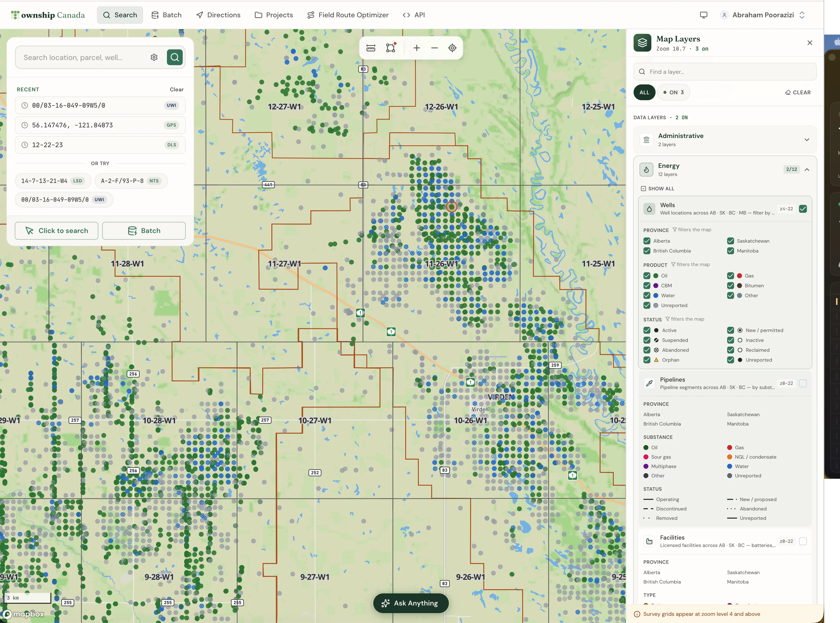Toggle the Oil product checkbox
The image size is (840, 623).
647,276
